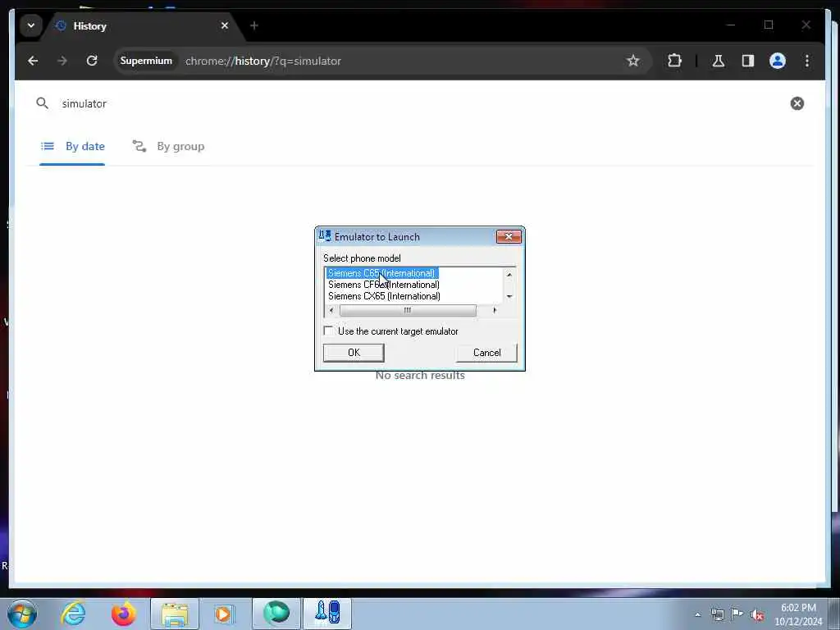Open the profile avatar menu

[778, 61]
